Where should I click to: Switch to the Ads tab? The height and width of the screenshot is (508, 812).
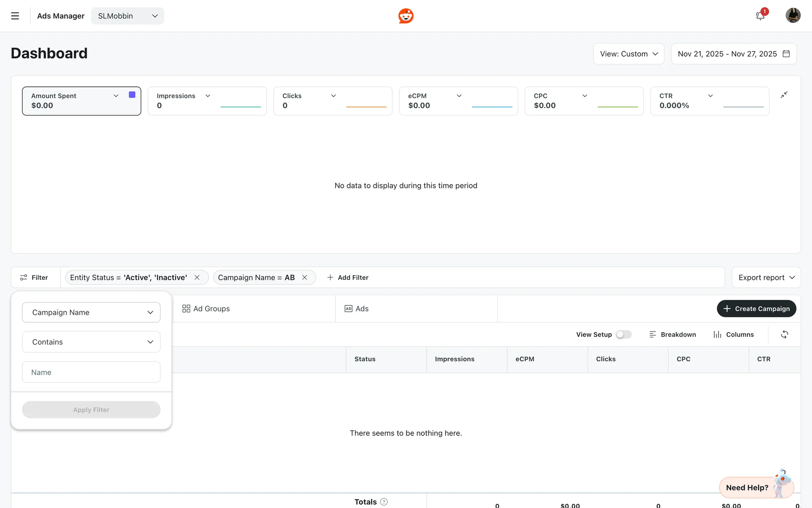tap(357, 309)
